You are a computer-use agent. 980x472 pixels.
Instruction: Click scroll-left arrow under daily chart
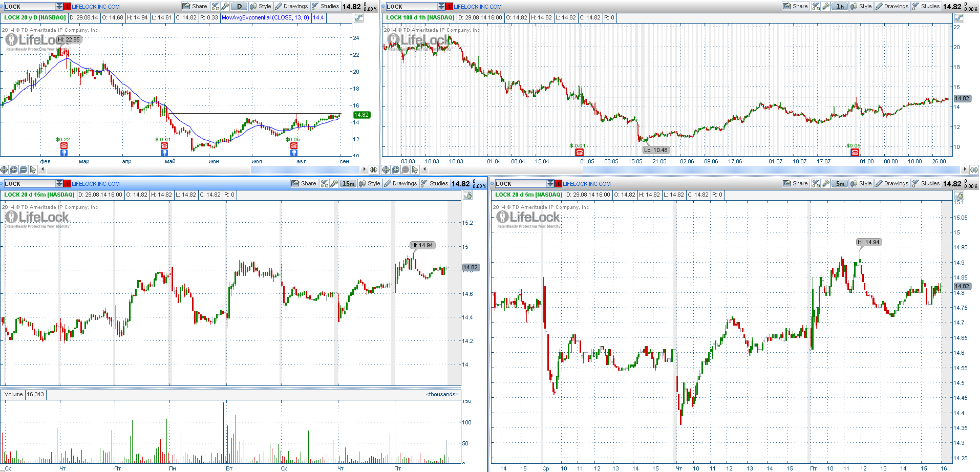(x=42, y=169)
